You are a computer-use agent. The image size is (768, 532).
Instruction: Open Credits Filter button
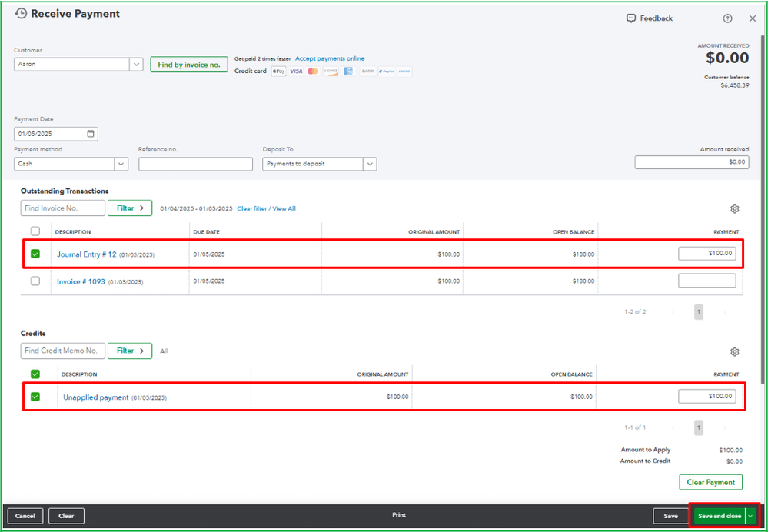(x=130, y=351)
